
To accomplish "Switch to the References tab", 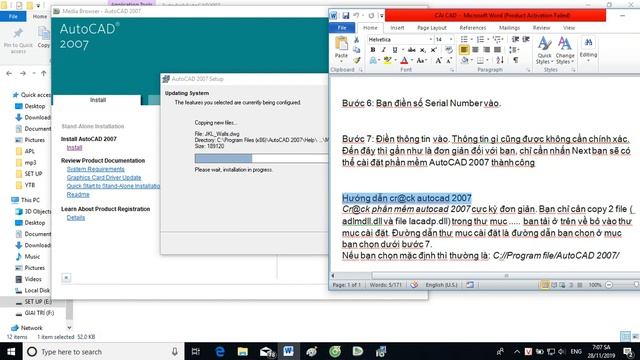I will (x=473, y=28).
